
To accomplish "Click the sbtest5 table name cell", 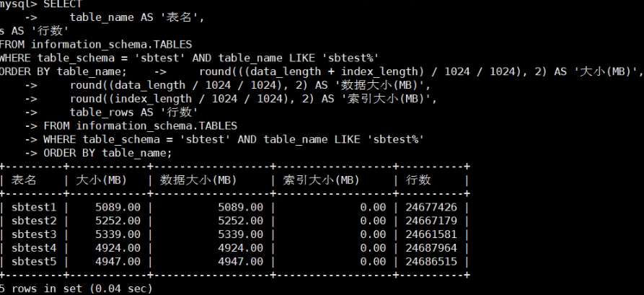I will pos(33,260).
